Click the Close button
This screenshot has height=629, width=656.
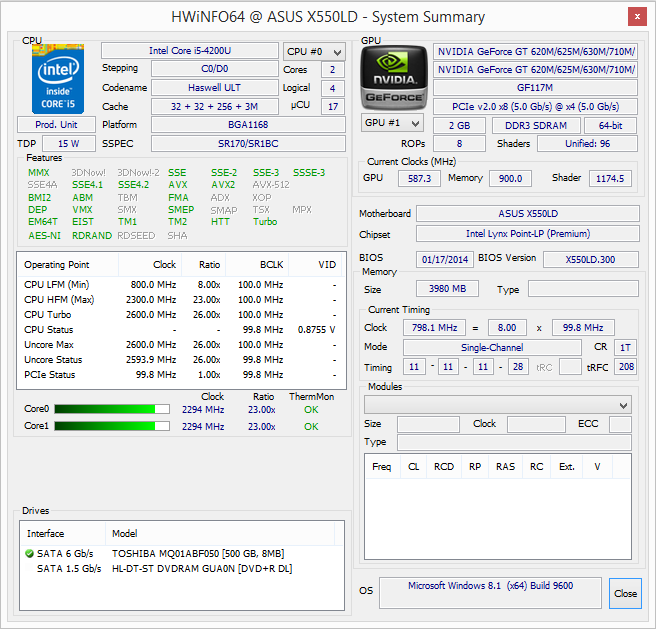(x=625, y=593)
